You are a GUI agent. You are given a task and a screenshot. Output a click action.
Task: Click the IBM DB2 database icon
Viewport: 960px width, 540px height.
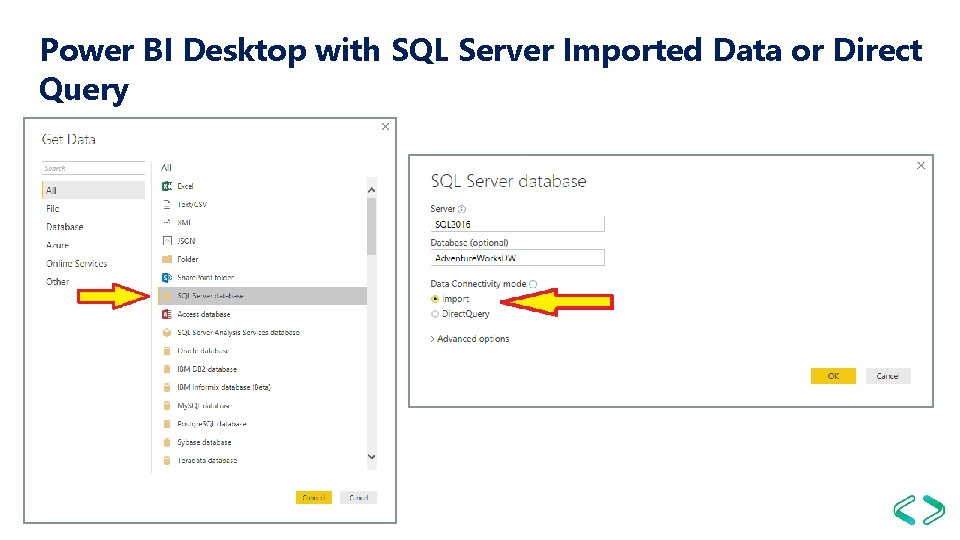tap(167, 369)
